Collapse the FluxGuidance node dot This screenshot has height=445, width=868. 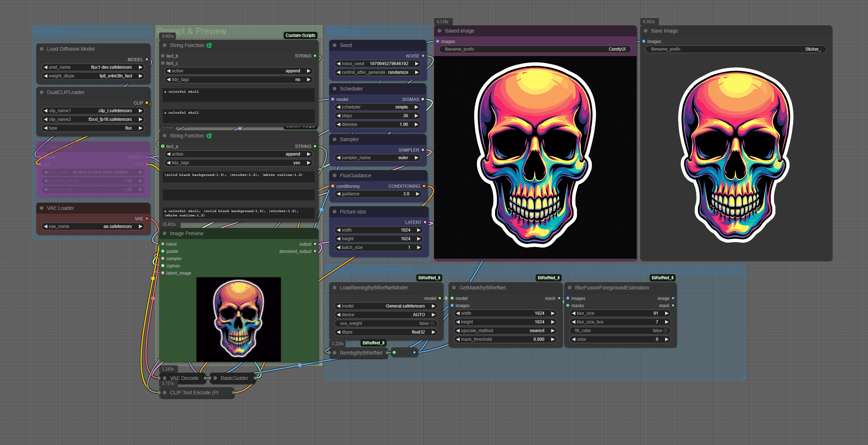[x=335, y=175]
